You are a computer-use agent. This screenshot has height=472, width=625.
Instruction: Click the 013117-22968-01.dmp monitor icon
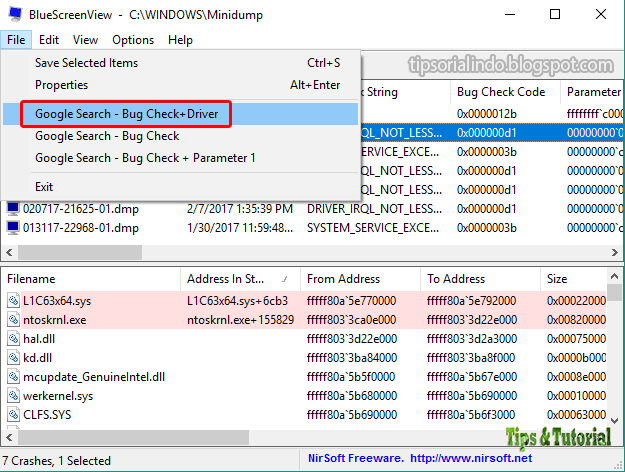pos(13,228)
